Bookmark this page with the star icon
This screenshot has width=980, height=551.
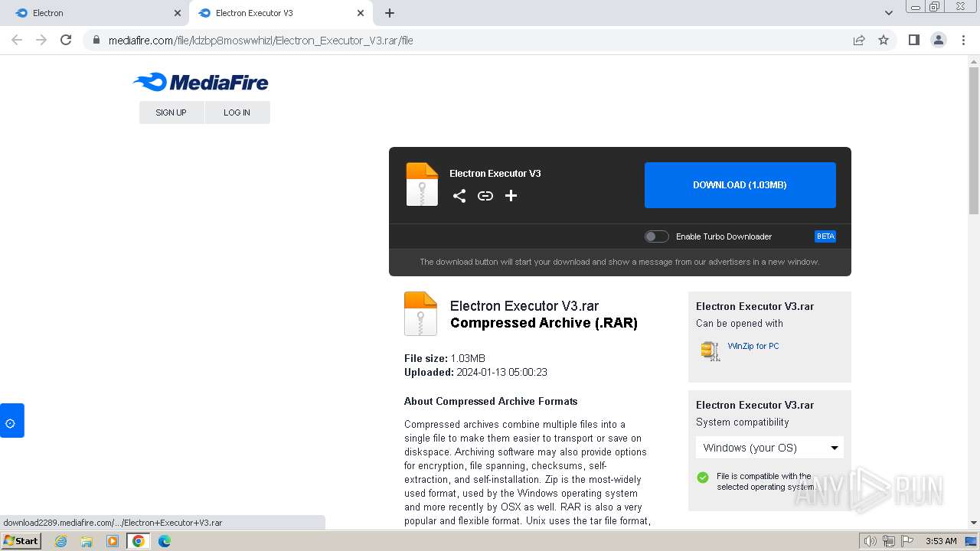pyautogui.click(x=884, y=40)
